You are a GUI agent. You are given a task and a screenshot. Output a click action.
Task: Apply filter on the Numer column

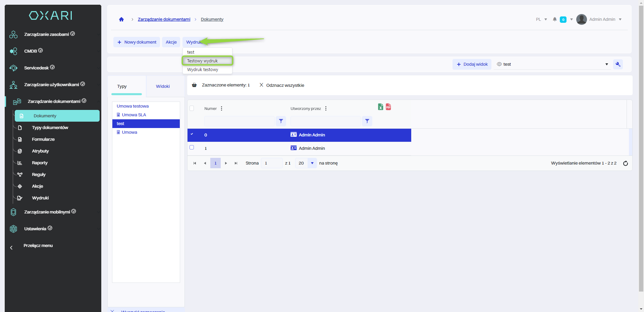pos(281,121)
